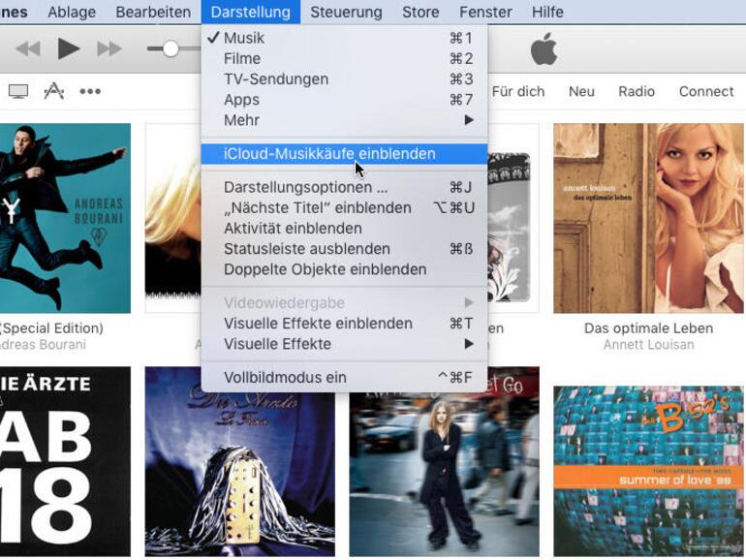The image size is (746, 560).
Task: Open the Für dich tab
Action: [x=517, y=91]
